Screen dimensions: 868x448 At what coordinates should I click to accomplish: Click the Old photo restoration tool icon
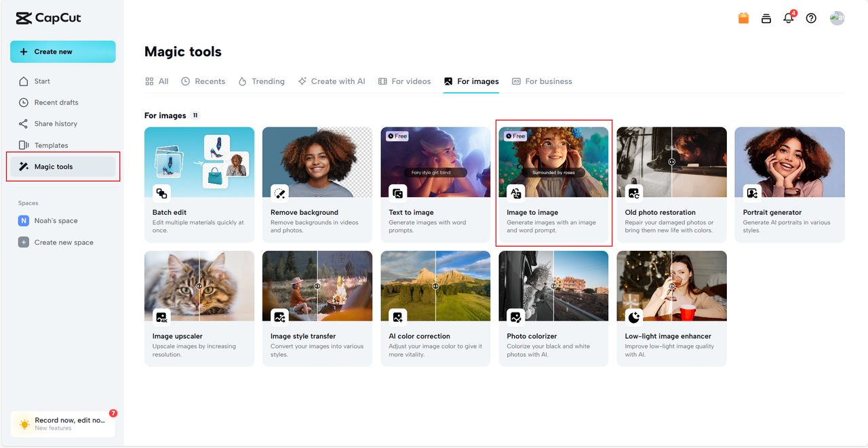[633, 193]
